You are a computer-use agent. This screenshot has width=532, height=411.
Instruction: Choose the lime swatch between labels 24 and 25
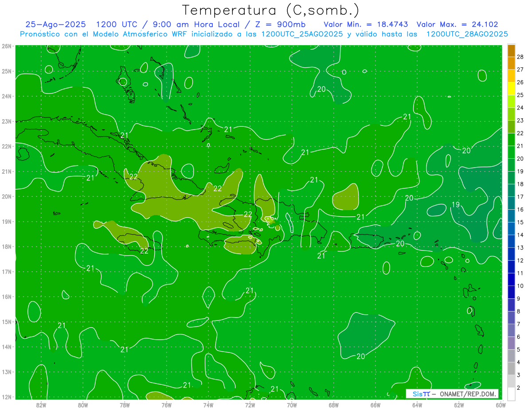511,102
